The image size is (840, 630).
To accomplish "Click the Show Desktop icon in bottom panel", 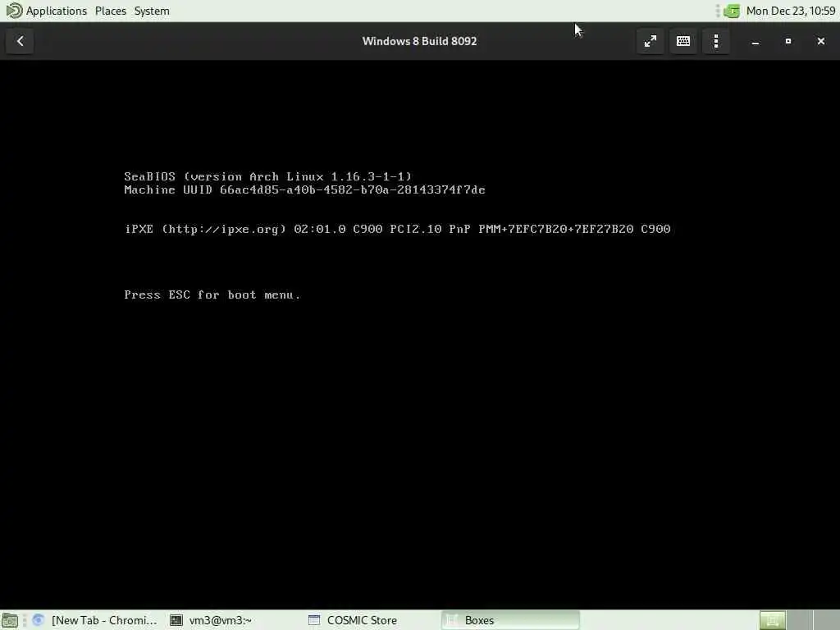I will coord(10,620).
